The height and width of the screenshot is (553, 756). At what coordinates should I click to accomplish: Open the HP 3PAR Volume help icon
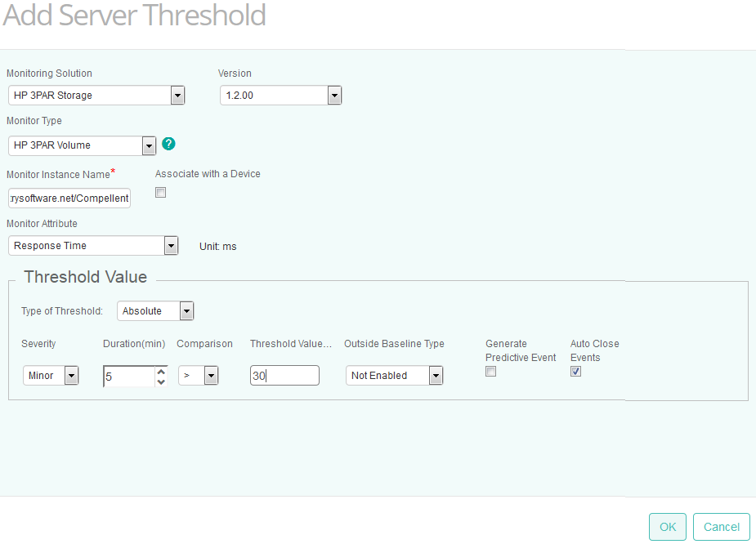168,143
